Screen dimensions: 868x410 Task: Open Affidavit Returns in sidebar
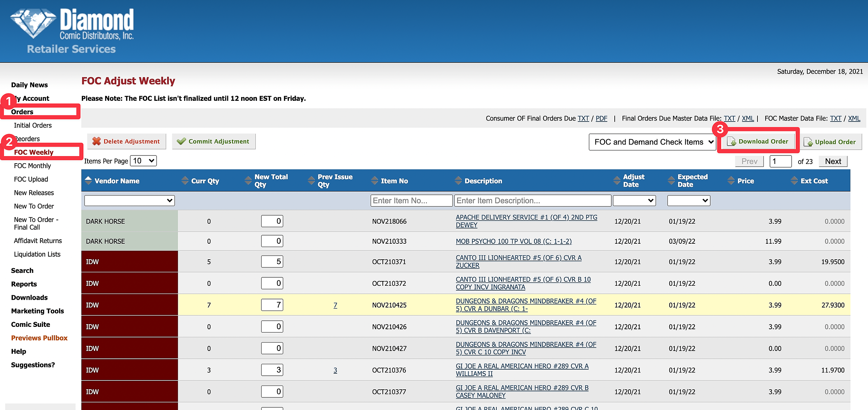pyautogui.click(x=38, y=241)
